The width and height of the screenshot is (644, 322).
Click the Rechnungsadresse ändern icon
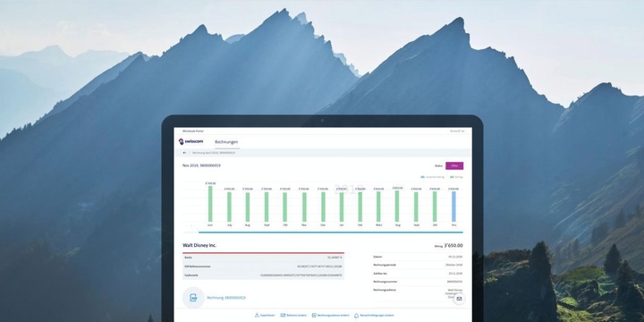click(314, 315)
